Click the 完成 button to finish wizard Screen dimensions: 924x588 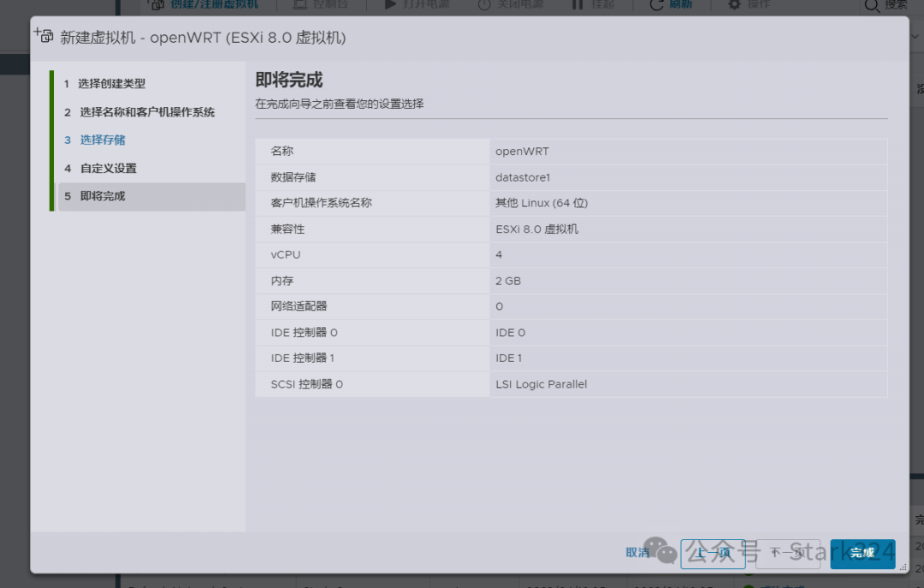click(x=862, y=553)
